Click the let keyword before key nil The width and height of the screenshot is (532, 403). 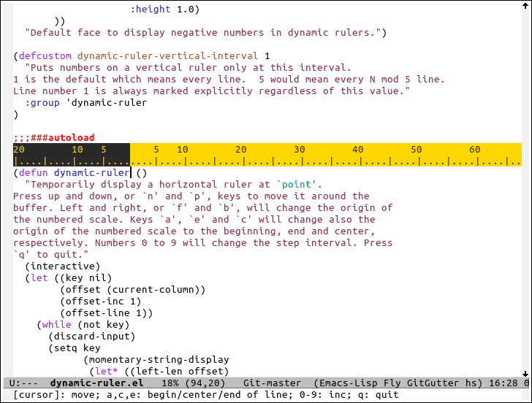tap(39, 278)
